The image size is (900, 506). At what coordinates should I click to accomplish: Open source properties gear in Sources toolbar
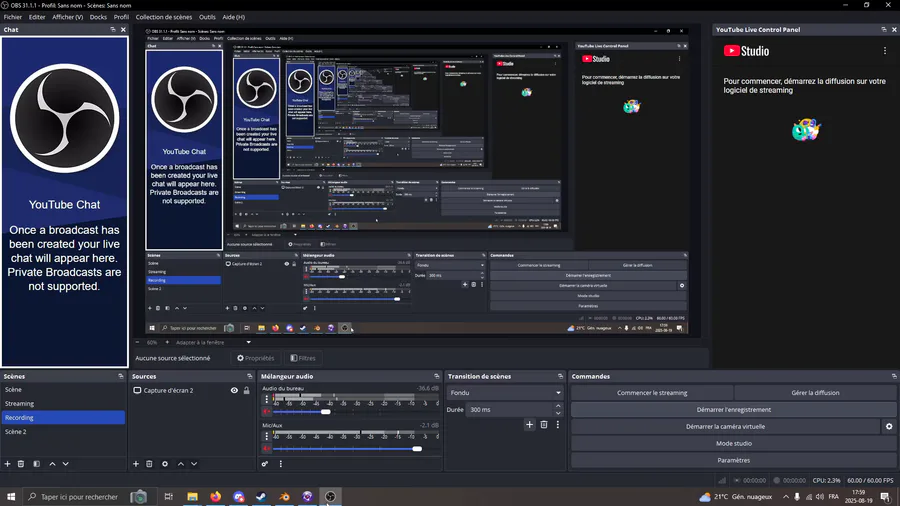click(165, 464)
